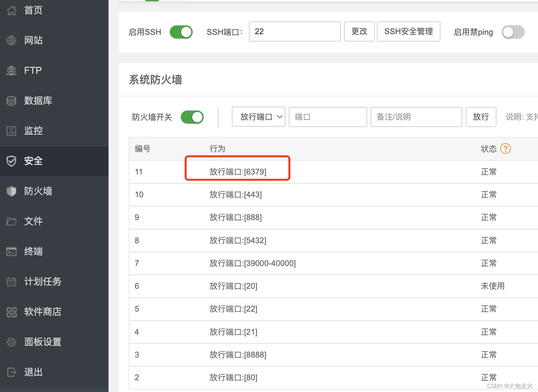Click the 编号 column header
Image resolution: width=538 pixels, height=392 pixels.
click(x=143, y=149)
